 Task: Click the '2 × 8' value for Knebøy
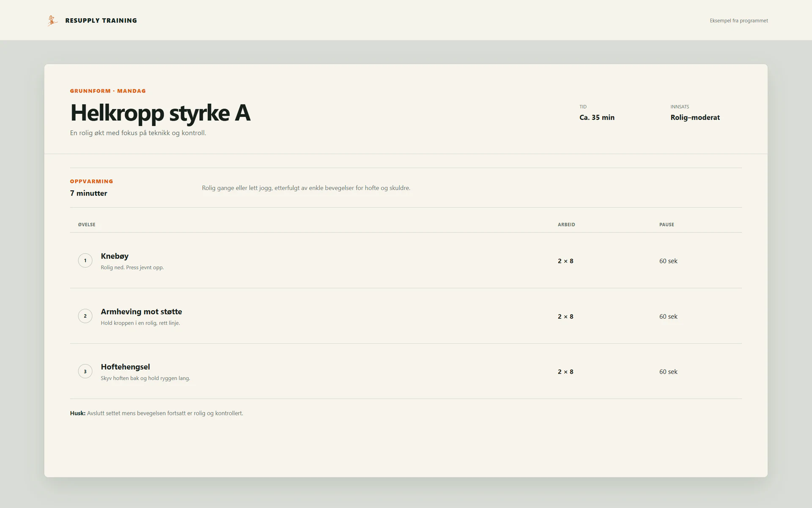pos(565,261)
